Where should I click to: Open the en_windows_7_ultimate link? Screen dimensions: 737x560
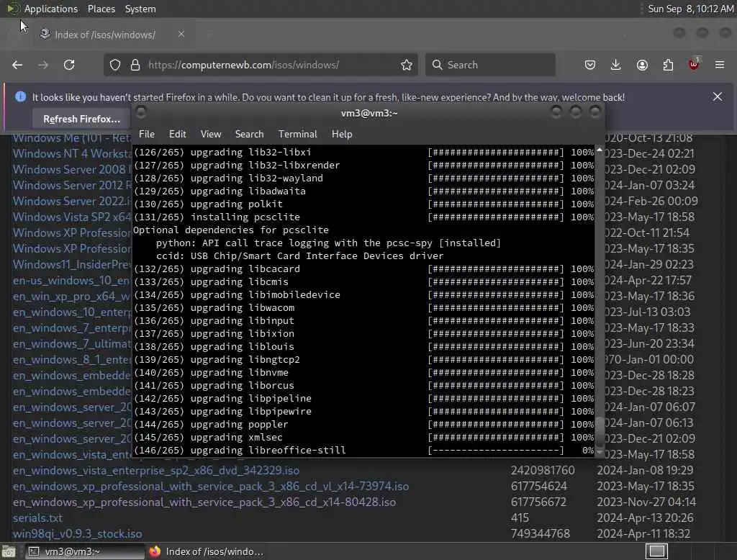tap(72, 344)
